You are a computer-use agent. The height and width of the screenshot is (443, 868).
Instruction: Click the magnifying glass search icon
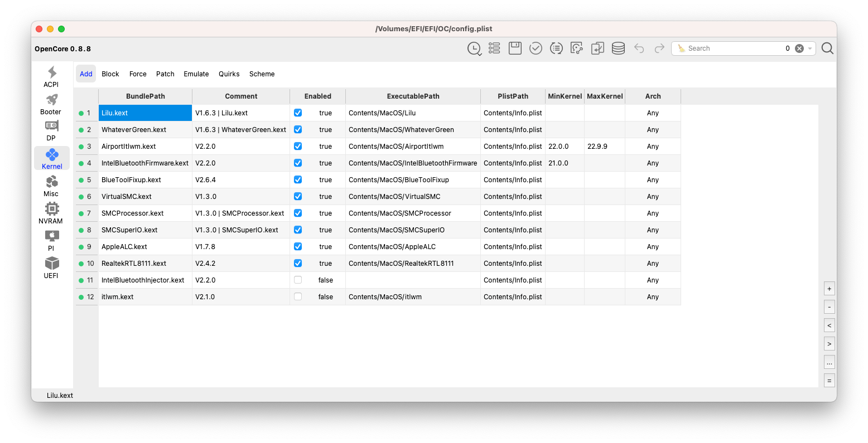click(x=828, y=48)
